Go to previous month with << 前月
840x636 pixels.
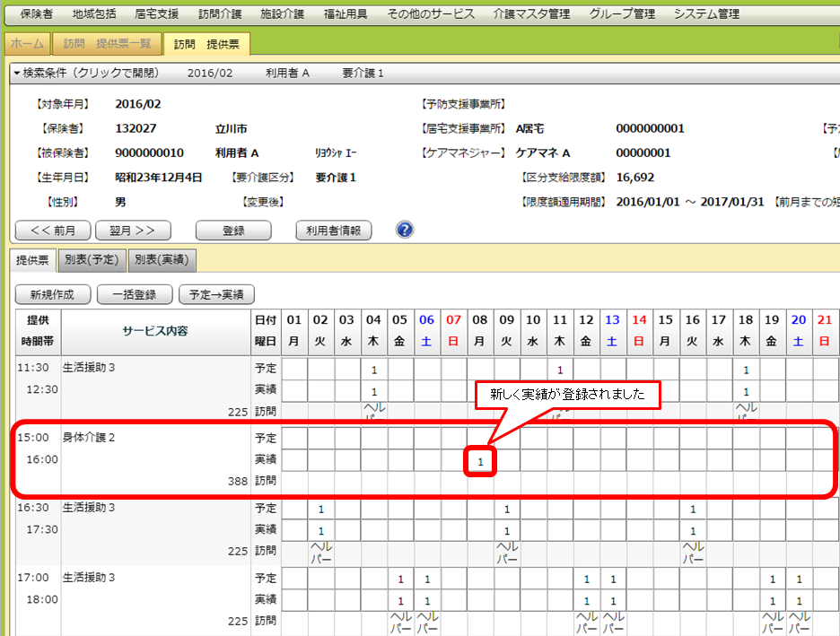click(x=52, y=231)
